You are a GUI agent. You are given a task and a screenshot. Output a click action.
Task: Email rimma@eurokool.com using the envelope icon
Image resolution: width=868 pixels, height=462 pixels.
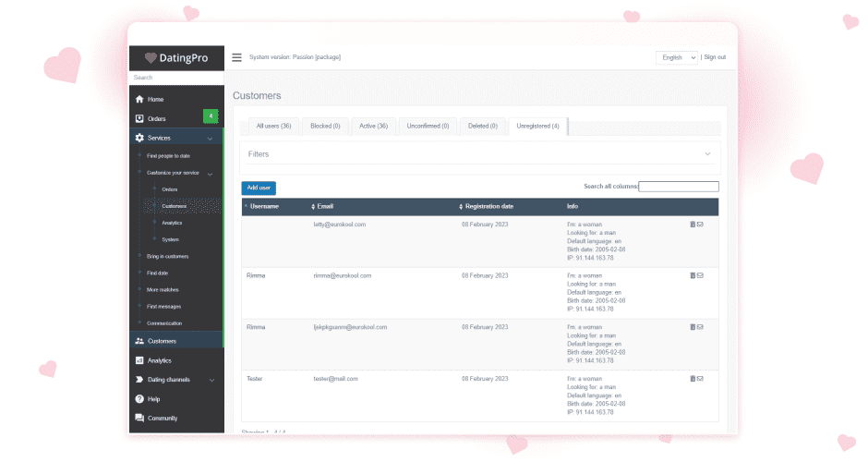700,275
